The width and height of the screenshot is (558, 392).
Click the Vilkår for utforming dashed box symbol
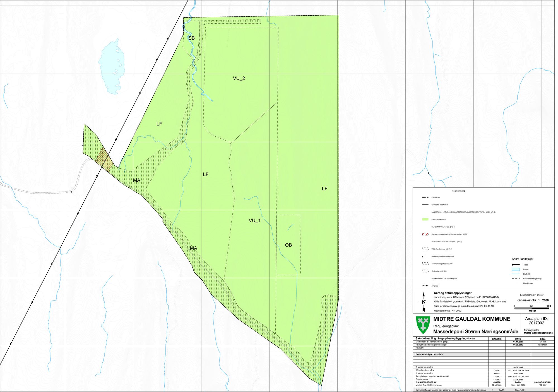pyautogui.click(x=425, y=249)
